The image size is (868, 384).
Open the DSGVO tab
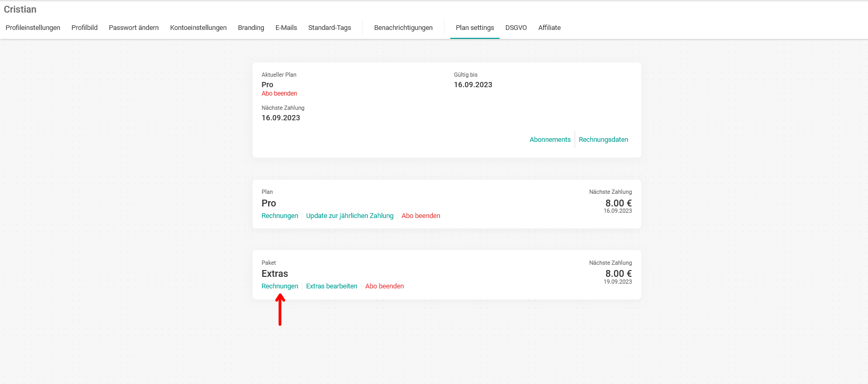516,28
